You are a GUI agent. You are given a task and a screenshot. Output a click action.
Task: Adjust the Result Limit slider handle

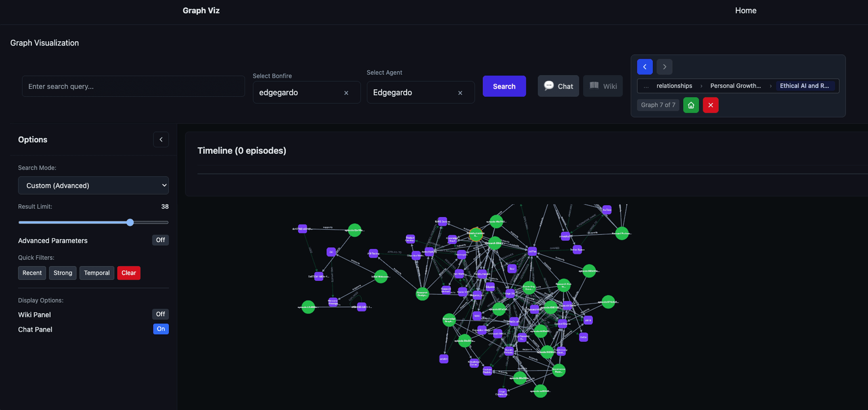click(130, 222)
